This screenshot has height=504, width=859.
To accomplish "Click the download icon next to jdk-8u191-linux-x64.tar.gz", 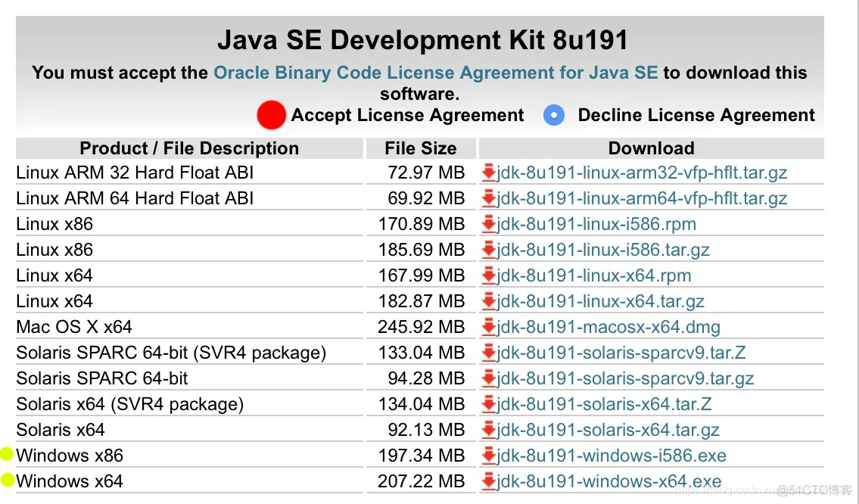I will point(488,301).
